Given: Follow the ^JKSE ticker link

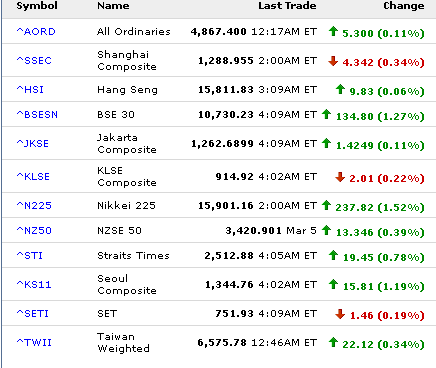Looking at the screenshot, I should point(33,144).
